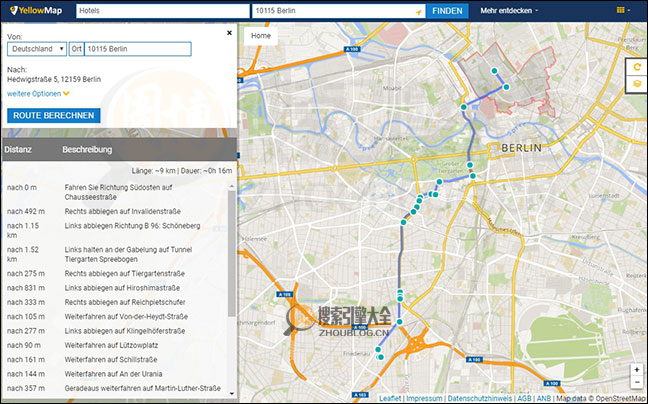648x404 pixels.
Task: Open the map layers icon
Action: pos(637,84)
